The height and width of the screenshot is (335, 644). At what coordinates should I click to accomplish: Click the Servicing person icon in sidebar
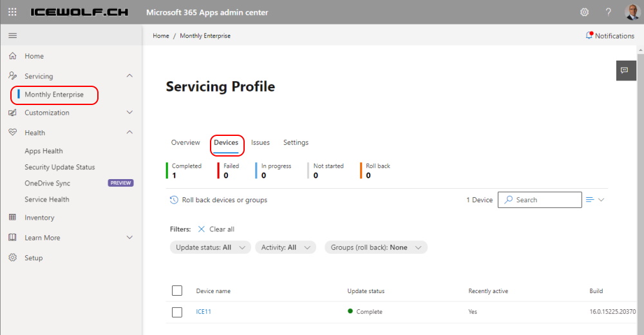(x=13, y=75)
